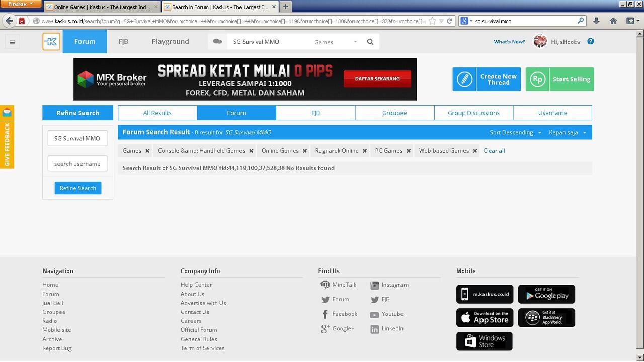Click the Create New Thread button
The image size is (644, 362).
pos(486,79)
